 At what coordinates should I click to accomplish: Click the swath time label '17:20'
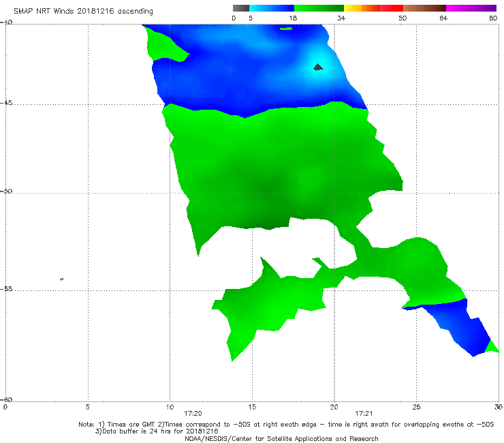point(193,414)
